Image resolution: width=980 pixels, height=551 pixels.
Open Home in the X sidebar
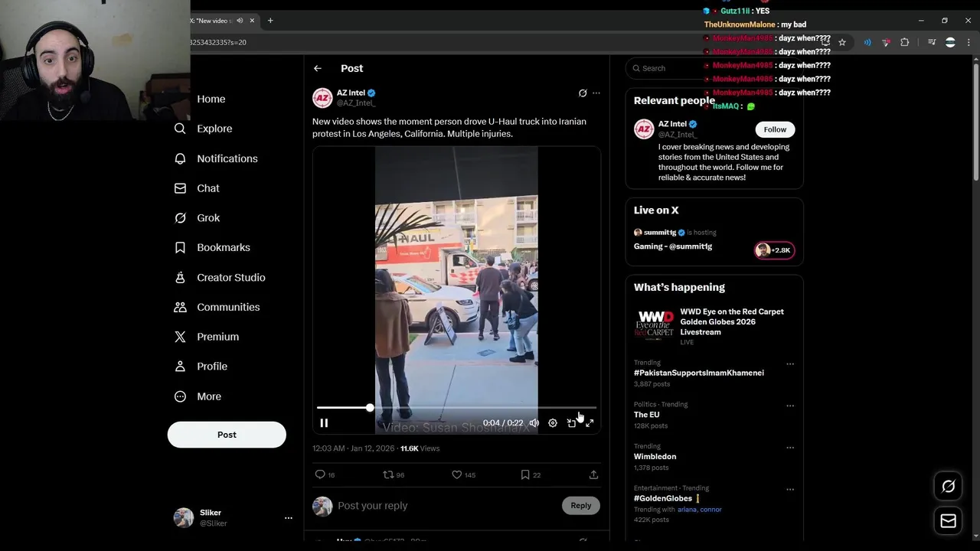pos(211,99)
